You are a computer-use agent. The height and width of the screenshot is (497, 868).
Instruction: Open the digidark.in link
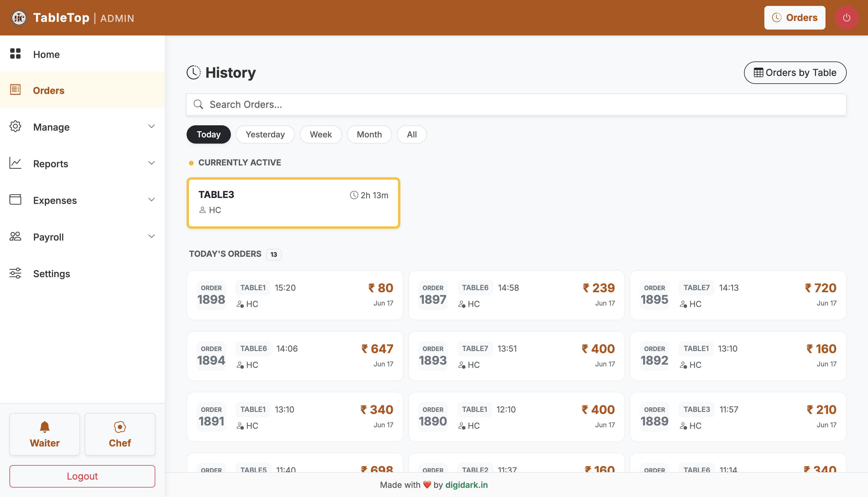[466, 485]
